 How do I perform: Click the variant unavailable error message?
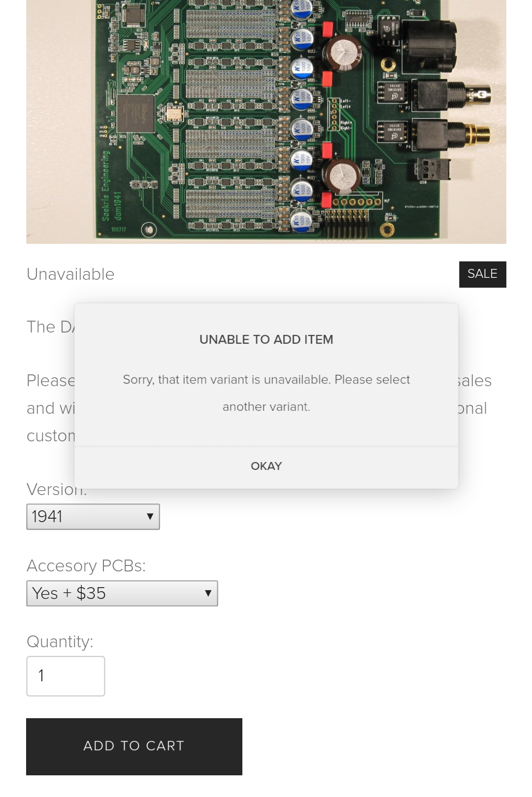(266, 393)
